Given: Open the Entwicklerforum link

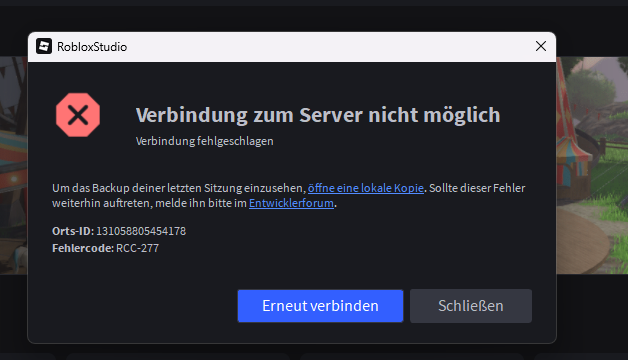Looking at the screenshot, I should pos(291,203).
